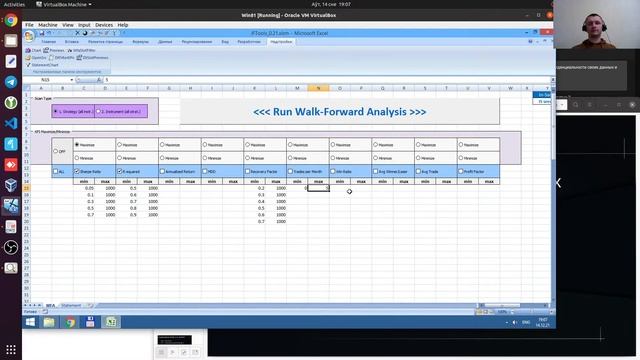Click cell with value 0.05 in Sharpe min
Screen dimensions: 640x360
[84, 188]
